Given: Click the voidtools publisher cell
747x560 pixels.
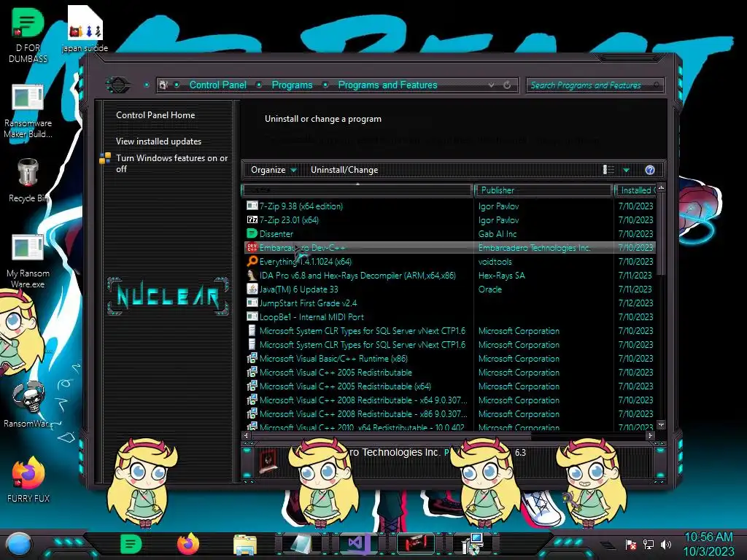Looking at the screenshot, I should 495,262.
